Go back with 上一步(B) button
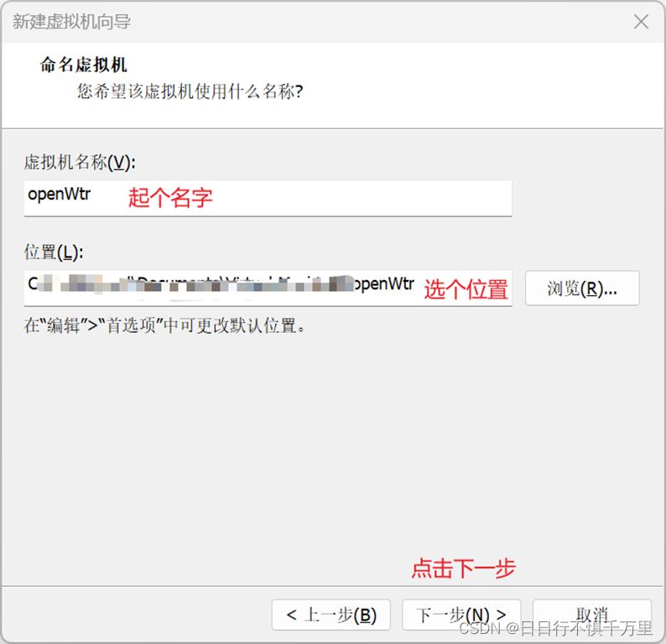This screenshot has height=644, width=666. click(x=330, y=615)
